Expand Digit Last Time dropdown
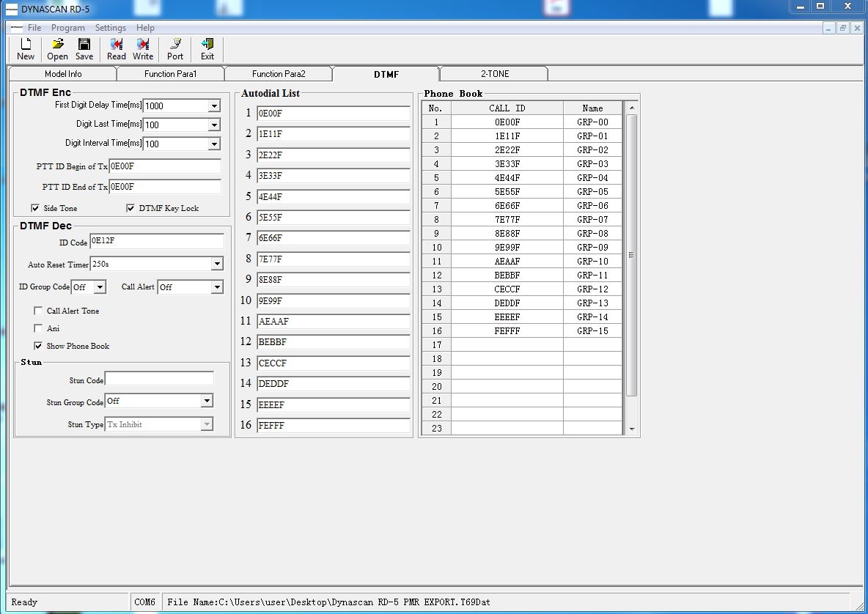This screenshot has height=614, width=868. [214, 125]
